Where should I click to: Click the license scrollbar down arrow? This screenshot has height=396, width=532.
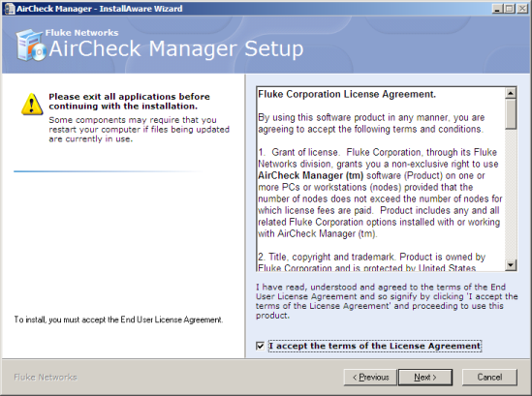click(511, 264)
